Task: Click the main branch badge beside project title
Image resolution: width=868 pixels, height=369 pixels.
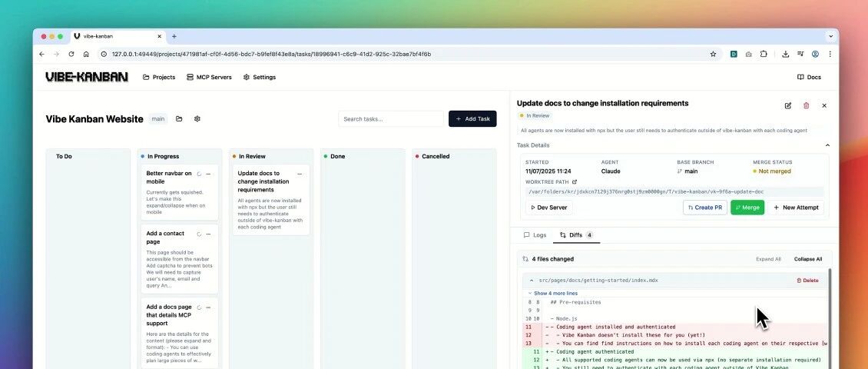Action: click(158, 118)
